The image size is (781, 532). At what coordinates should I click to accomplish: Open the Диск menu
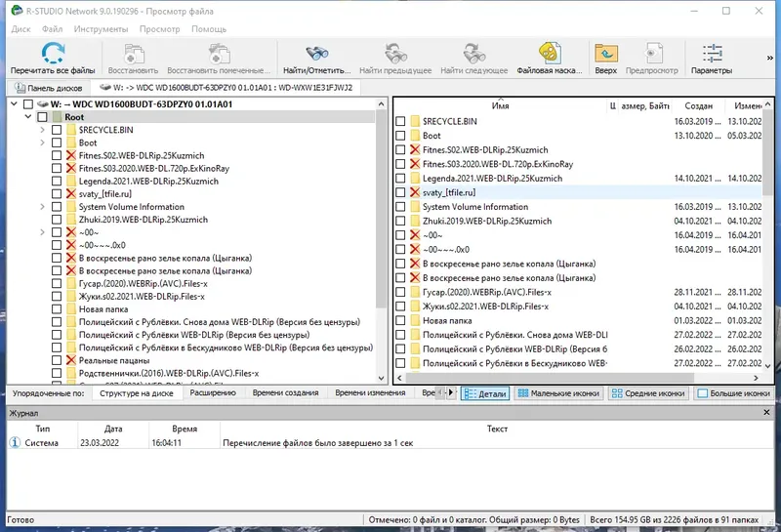(21, 29)
